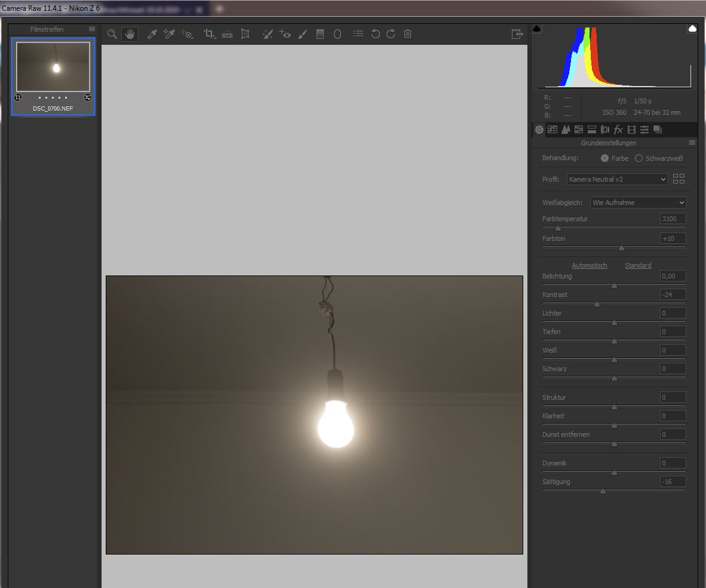Click the Belichtung value field 0,00
706x588 pixels.
tap(673, 276)
